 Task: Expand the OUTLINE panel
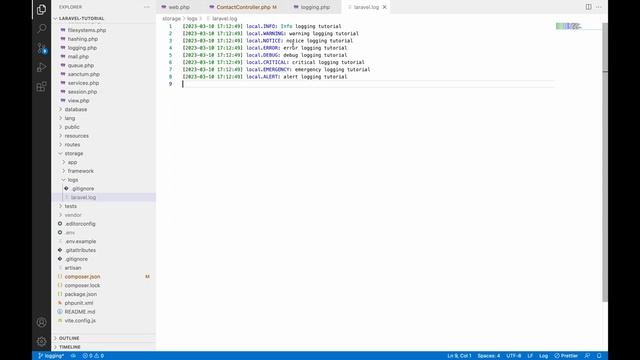click(x=69, y=338)
